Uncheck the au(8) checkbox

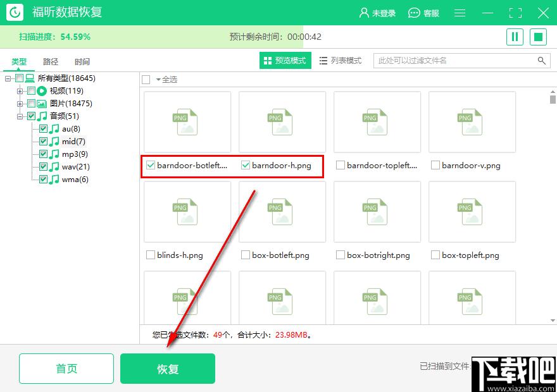43,129
